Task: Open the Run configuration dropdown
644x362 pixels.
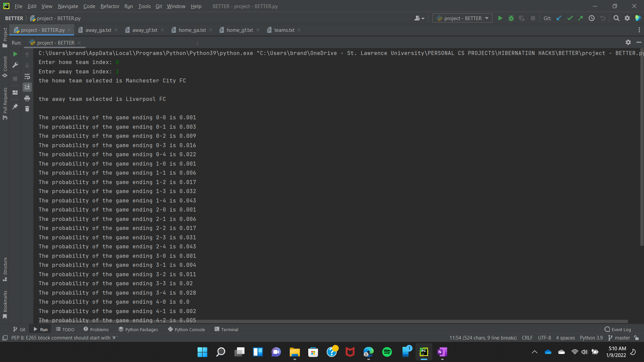Action: [463, 18]
